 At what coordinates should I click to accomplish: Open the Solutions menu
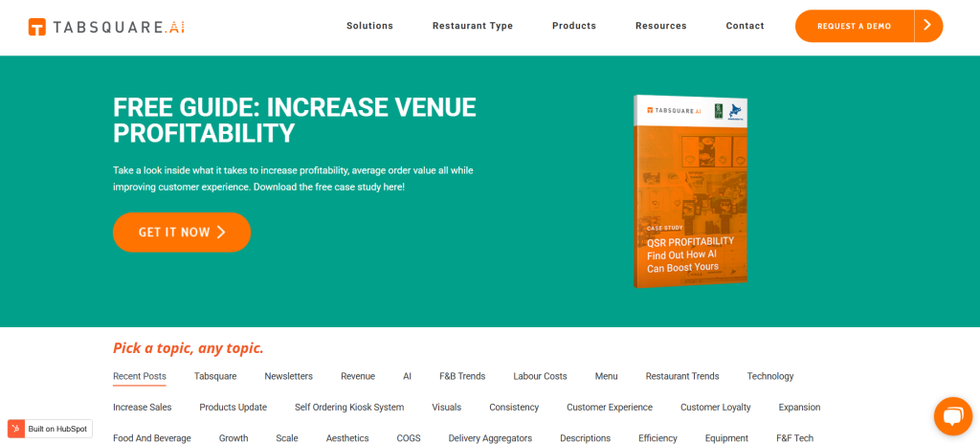pyautogui.click(x=370, y=26)
